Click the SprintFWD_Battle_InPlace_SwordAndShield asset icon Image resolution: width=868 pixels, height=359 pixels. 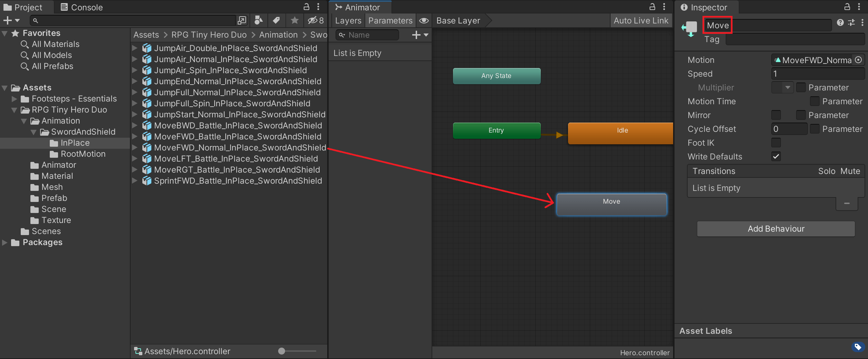click(147, 181)
